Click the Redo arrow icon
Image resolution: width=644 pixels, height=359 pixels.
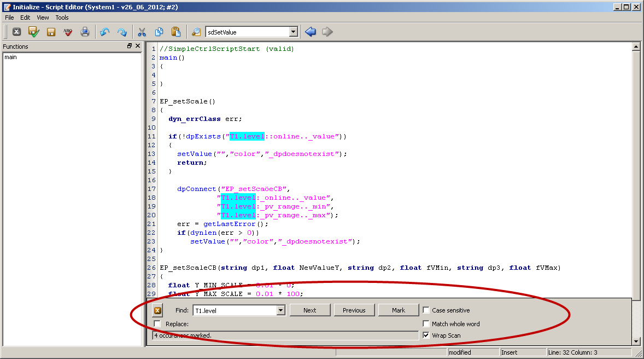(x=122, y=32)
